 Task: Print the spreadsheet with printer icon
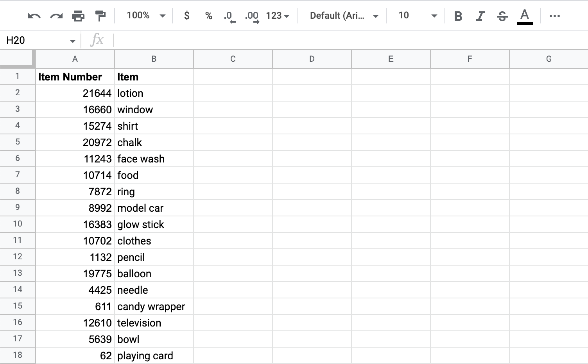78,16
